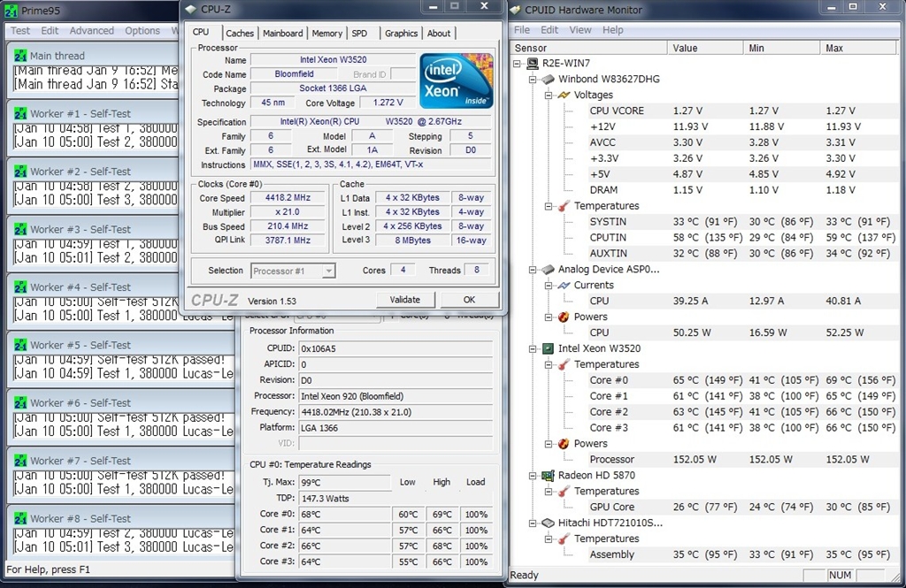Open Hardware Monitor View menu
906x588 pixels.
(x=580, y=30)
